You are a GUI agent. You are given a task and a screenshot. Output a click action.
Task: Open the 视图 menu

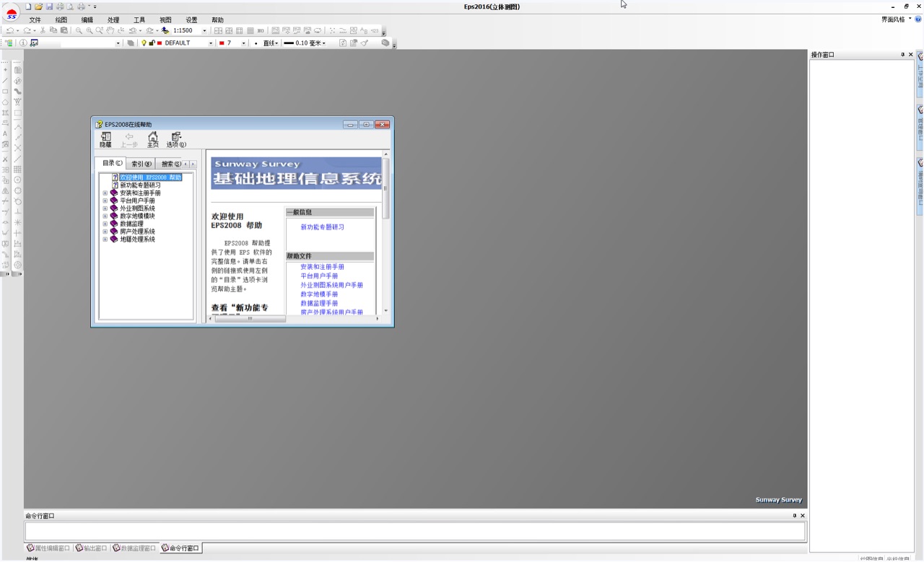pos(165,20)
